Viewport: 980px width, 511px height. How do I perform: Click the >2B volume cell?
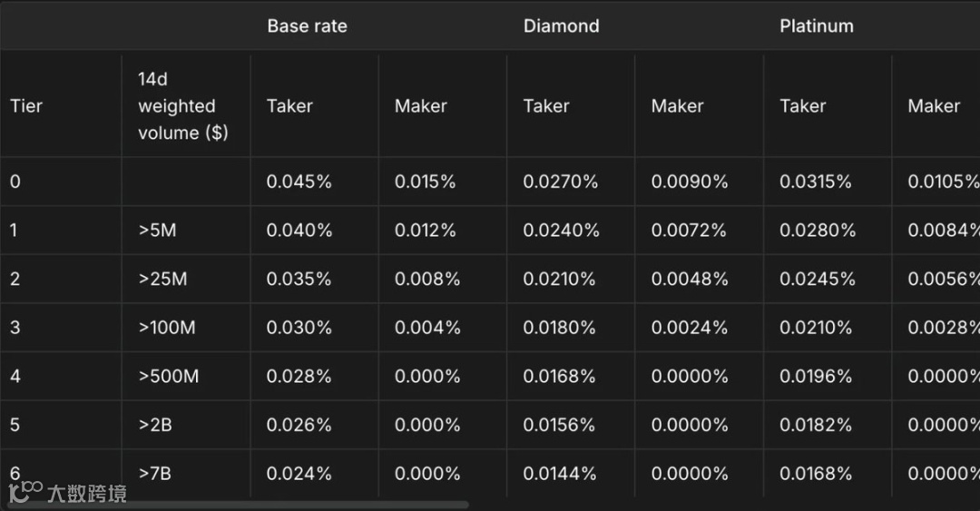155,425
